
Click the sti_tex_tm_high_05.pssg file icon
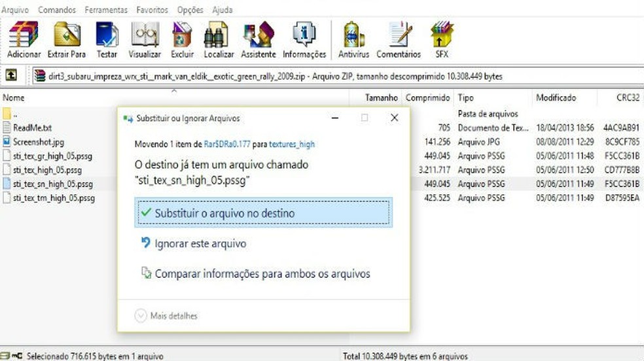(x=6, y=198)
